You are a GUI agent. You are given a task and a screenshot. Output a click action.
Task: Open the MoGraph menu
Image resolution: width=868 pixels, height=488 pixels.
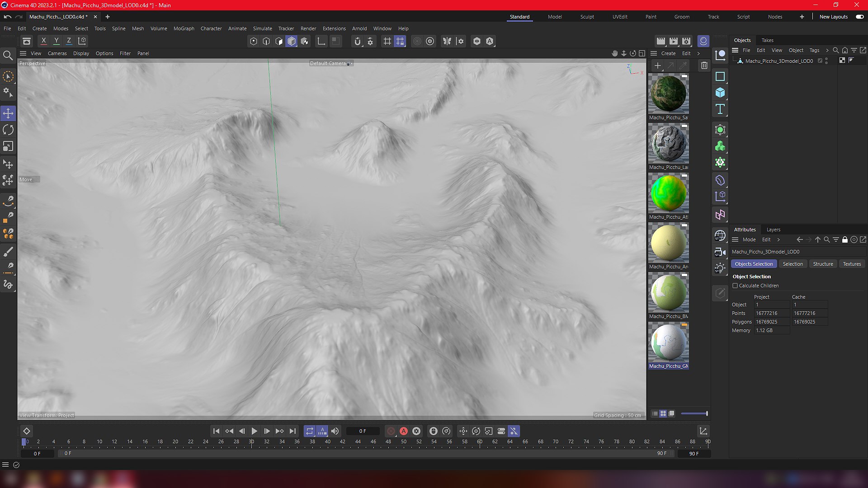[184, 28]
